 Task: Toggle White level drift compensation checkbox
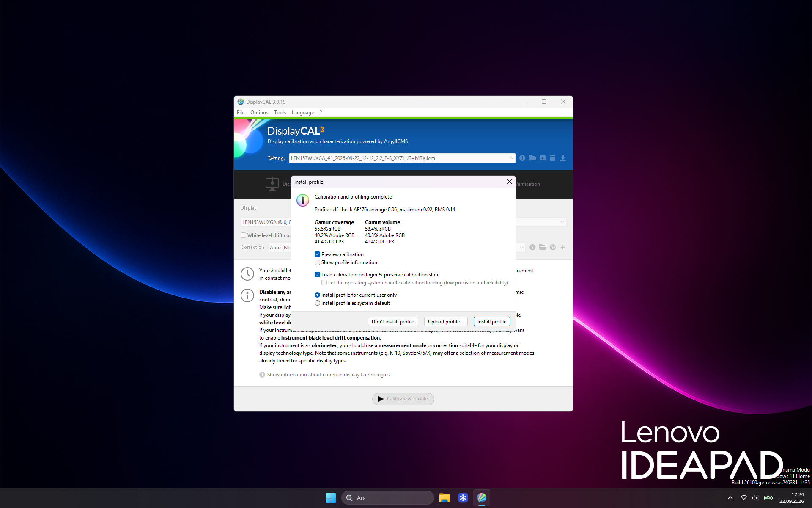[243, 235]
